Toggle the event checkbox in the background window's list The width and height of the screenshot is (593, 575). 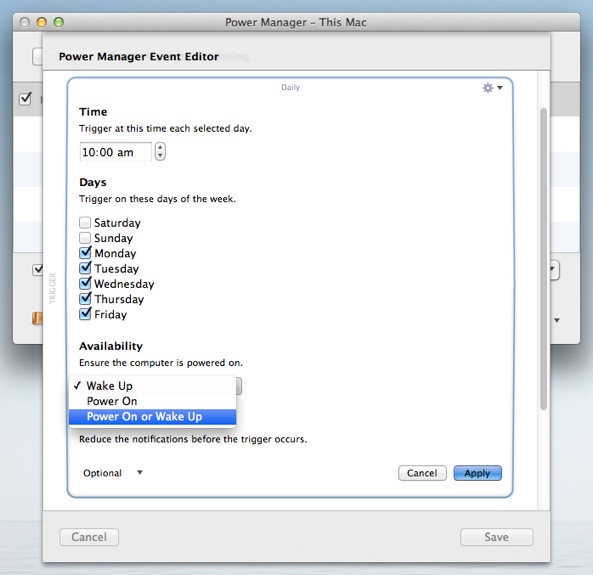pos(25,99)
